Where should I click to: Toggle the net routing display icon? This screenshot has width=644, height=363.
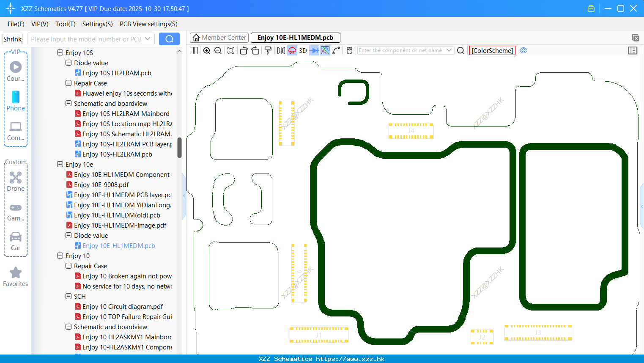tap(325, 50)
